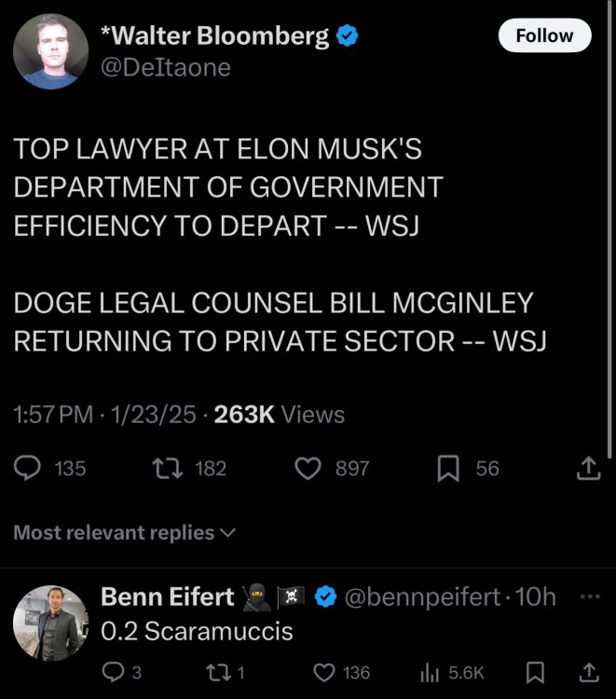The image size is (616, 699).
Task: Open the @DeItaone handle link
Action: [164, 67]
